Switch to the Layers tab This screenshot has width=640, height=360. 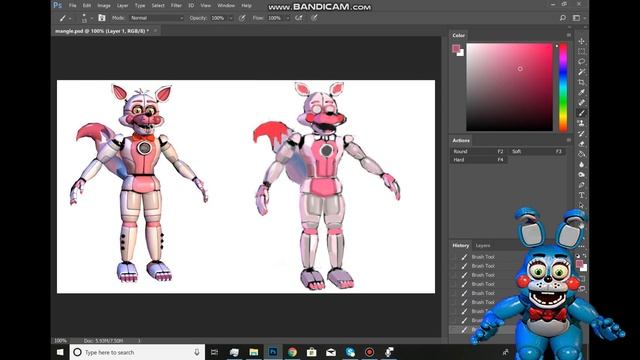point(482,245)
